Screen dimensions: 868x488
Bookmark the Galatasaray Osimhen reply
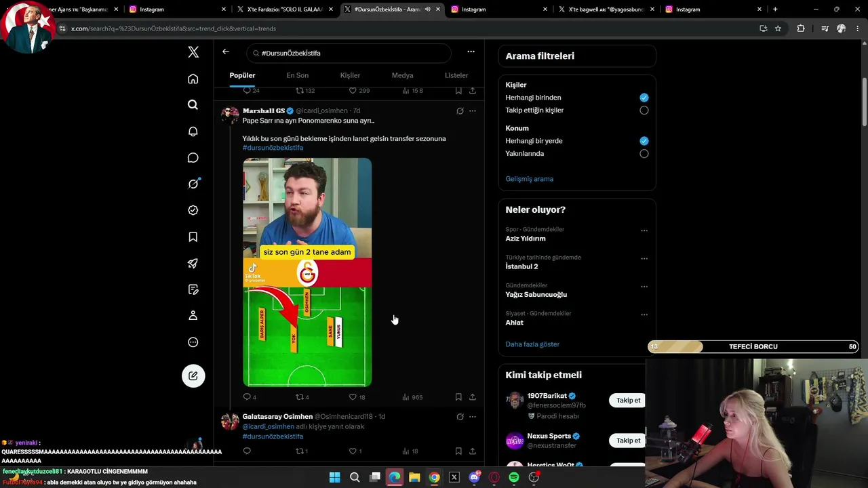pos(458,451)
